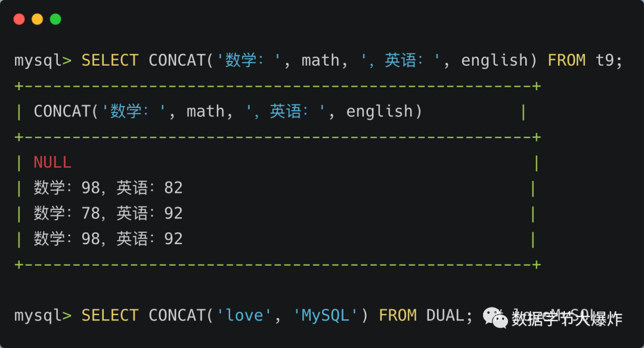
Task: Click the CONCAT column header in result table
Action: click(x=228, y=112)
